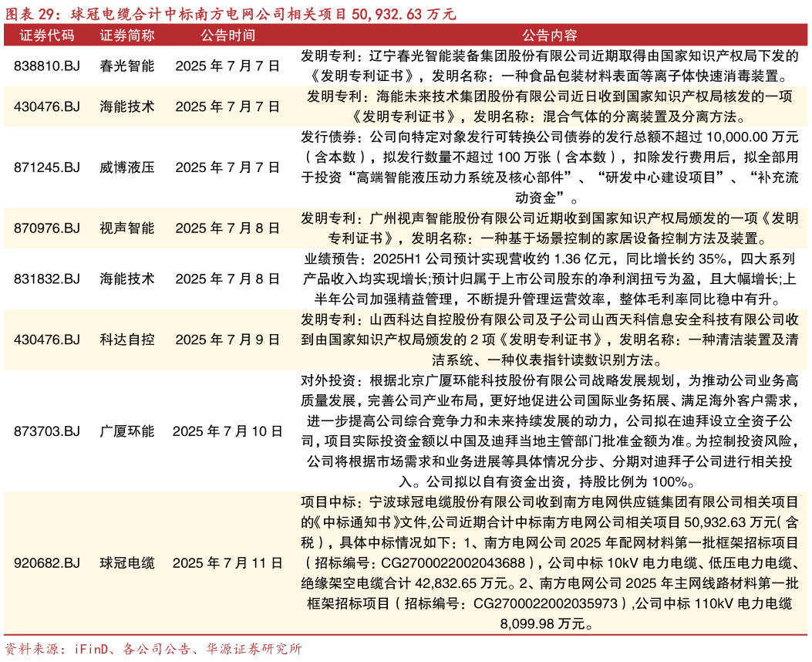Click the date 2025年7月11日
This screenshot has height=662, width=812.
(229, 563)
